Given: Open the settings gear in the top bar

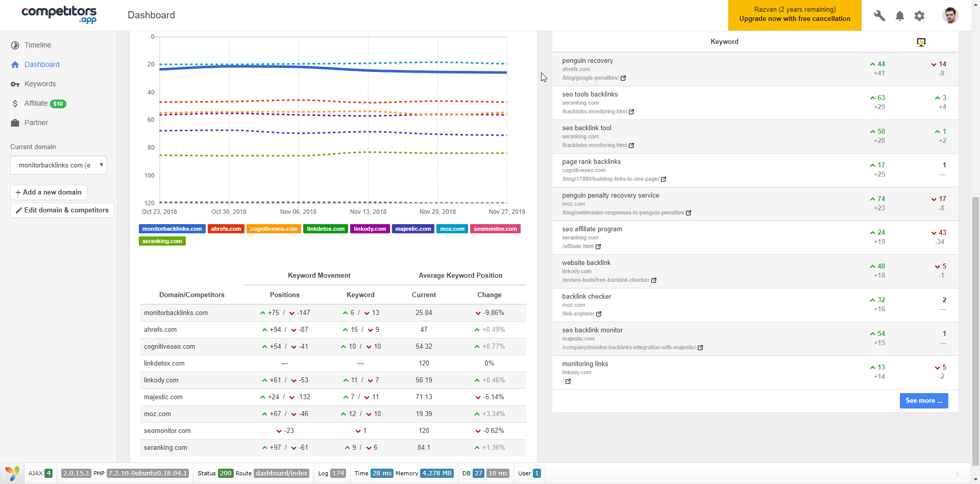Looking at the screenshot, I should (x=920, y=16).
